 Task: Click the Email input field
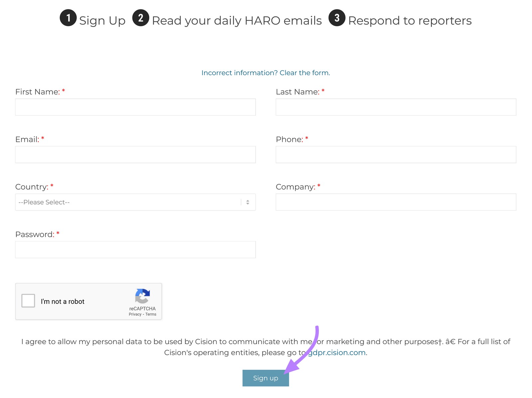[135, 154]
